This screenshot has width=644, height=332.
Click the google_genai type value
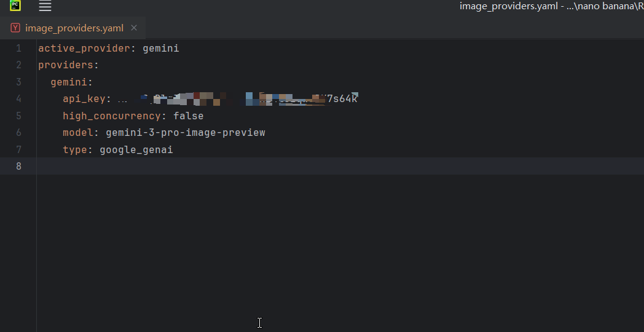(136, 149)
